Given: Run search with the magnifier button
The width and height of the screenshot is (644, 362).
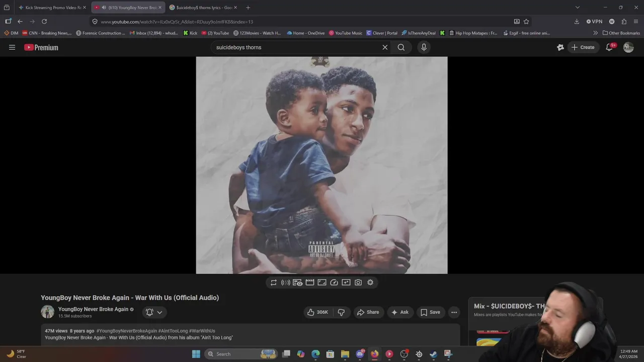Looking at the screenshot, I should [x=401, y=47].
